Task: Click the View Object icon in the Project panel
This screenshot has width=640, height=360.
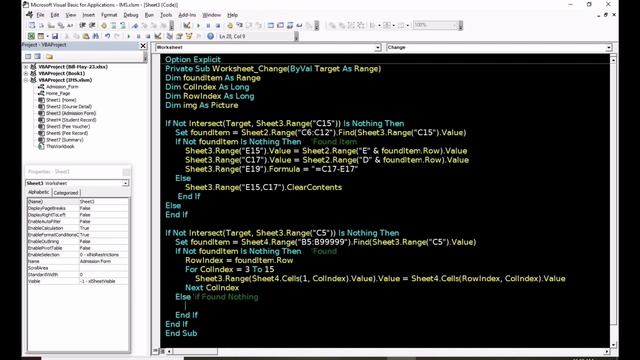Action: coord(38,56)
